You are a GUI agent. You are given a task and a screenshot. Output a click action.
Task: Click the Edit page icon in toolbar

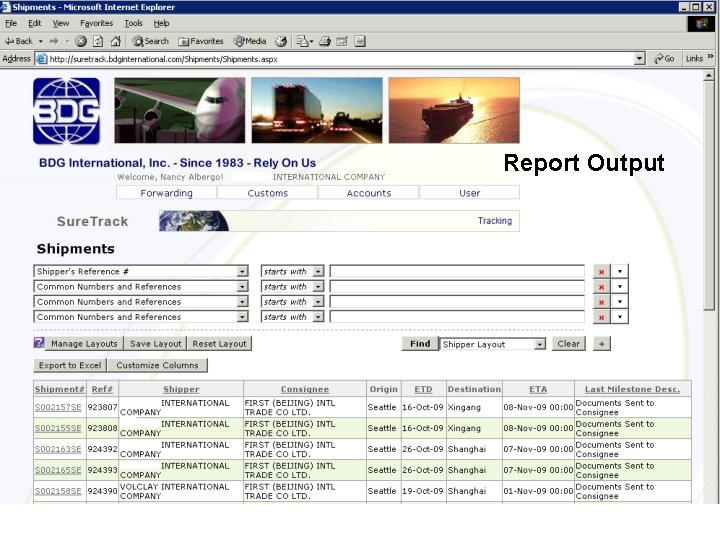point(342,41)
